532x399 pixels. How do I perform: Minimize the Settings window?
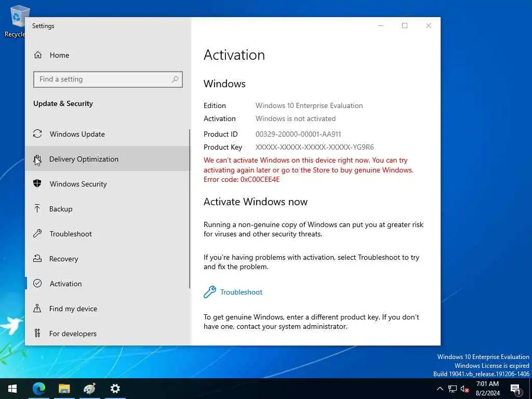pos(381,26)
